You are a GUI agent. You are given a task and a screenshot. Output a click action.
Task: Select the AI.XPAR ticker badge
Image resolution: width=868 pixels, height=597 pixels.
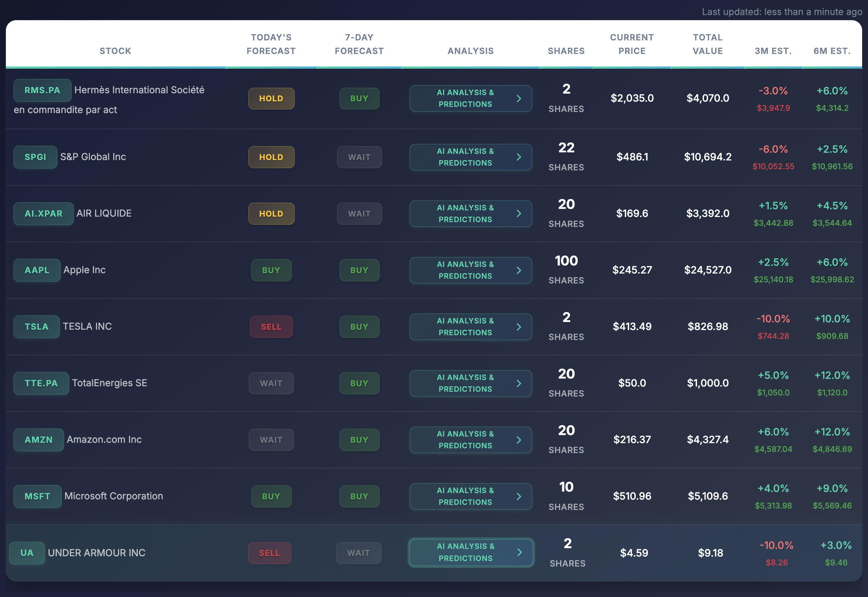click(x=43, y=214)
